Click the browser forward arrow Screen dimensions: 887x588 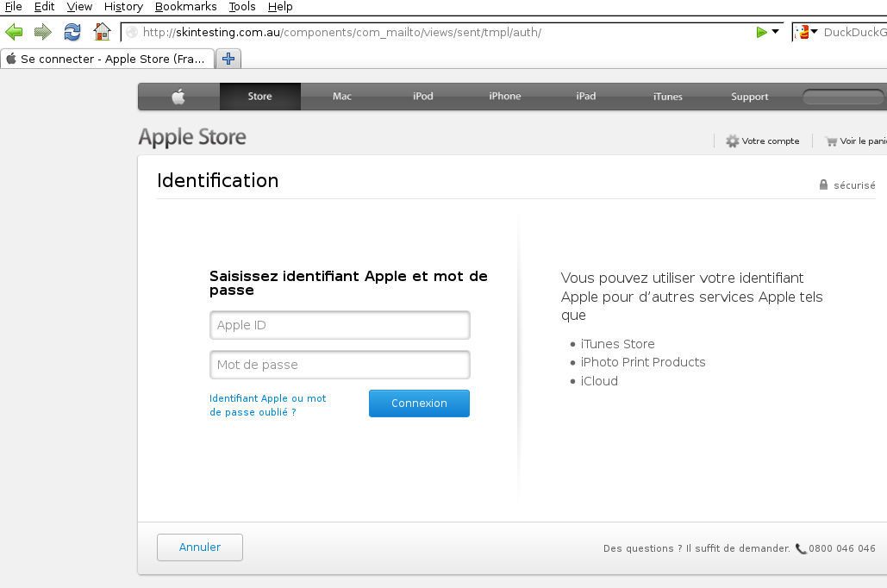(x=42, y=32)
